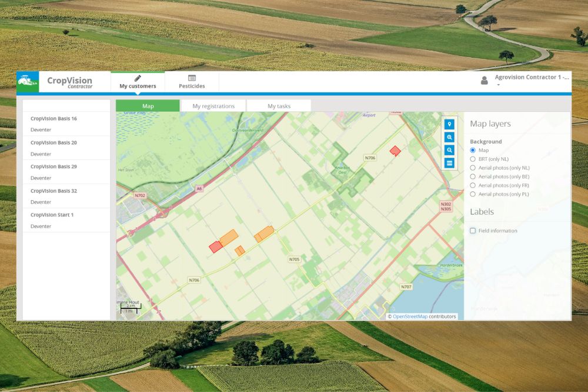Zoom out on the map
The width and height of the screenshot is (588, 392).
coord(449,150)
